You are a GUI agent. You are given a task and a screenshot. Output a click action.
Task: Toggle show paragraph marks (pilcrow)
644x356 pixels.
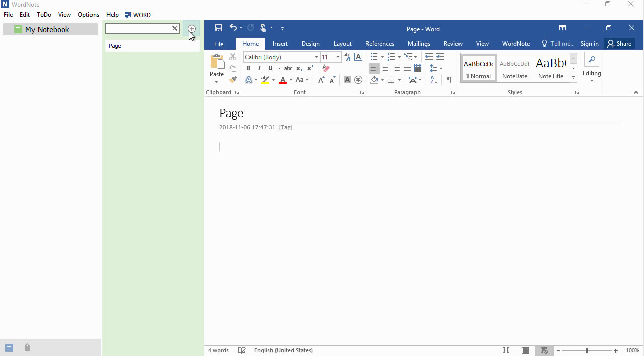(449, 80)
